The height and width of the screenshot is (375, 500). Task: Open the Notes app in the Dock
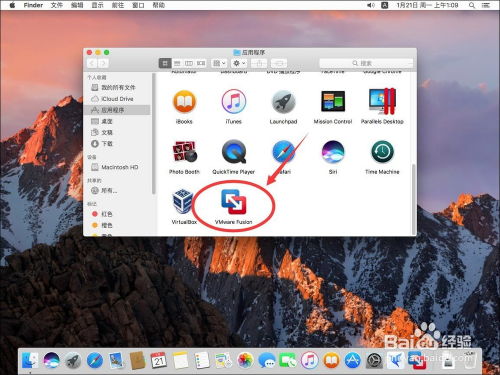pyautogui.click(x=180, y=360)
